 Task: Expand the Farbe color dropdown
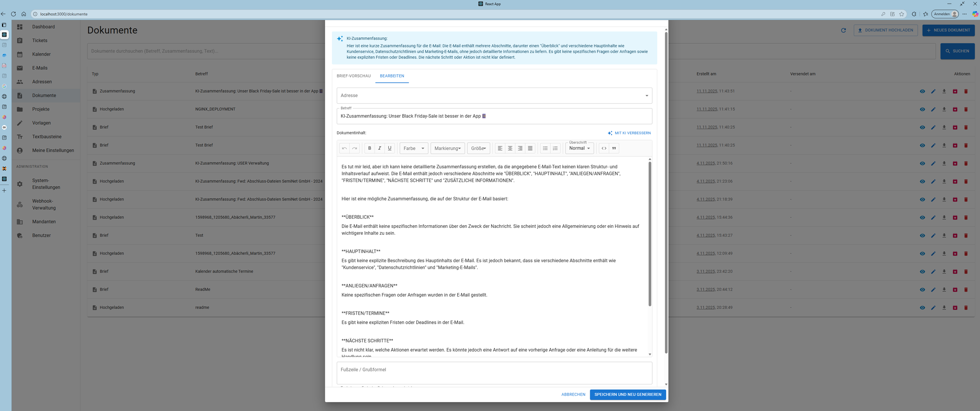[414, 148]
